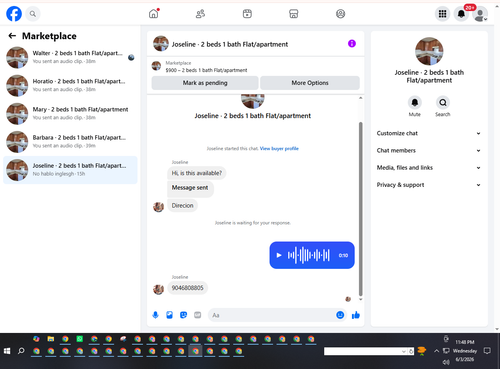Open Horatio conversation in Marketplace list
The height and width of the screenshot is (369, 500).
70,85
